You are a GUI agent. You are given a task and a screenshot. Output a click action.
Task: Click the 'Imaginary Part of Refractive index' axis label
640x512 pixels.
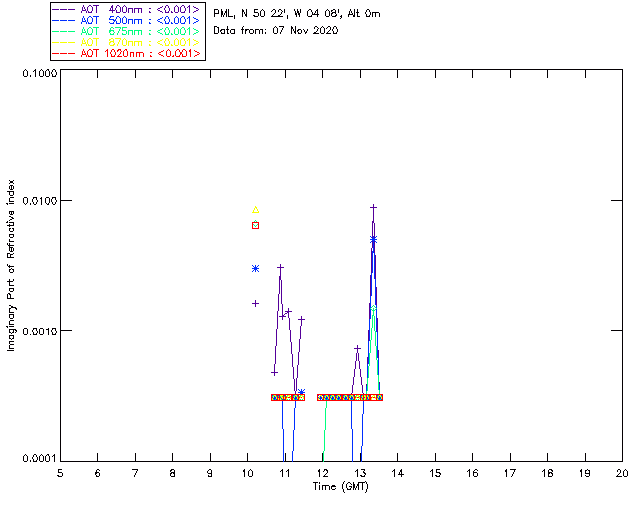point(11,265)
